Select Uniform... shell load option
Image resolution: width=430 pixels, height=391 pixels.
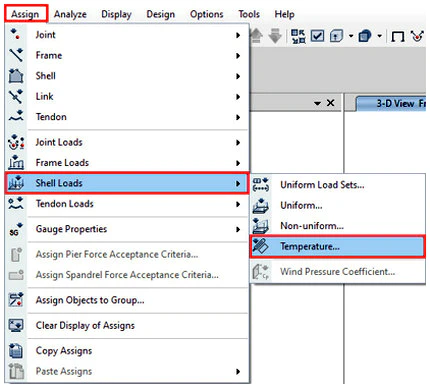click(x=338, y=205)
